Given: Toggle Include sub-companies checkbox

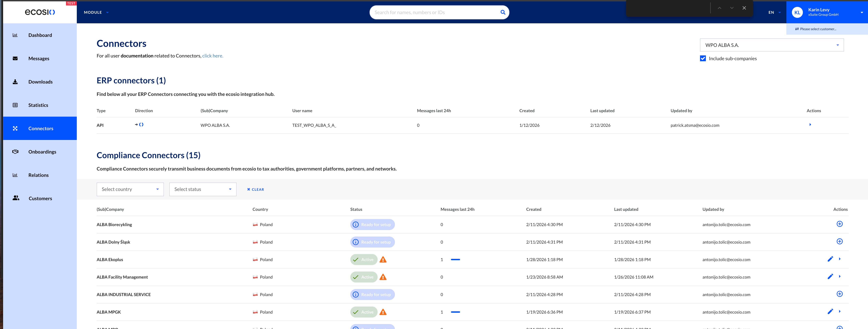Looking at the screenshot, I should pos(703,58).
